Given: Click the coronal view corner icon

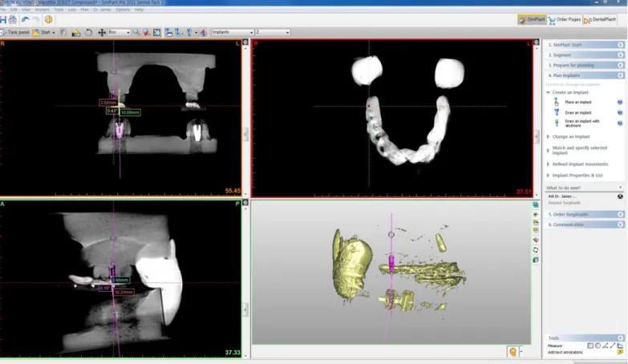Looking at the screenshot, I should click(245, 42).
